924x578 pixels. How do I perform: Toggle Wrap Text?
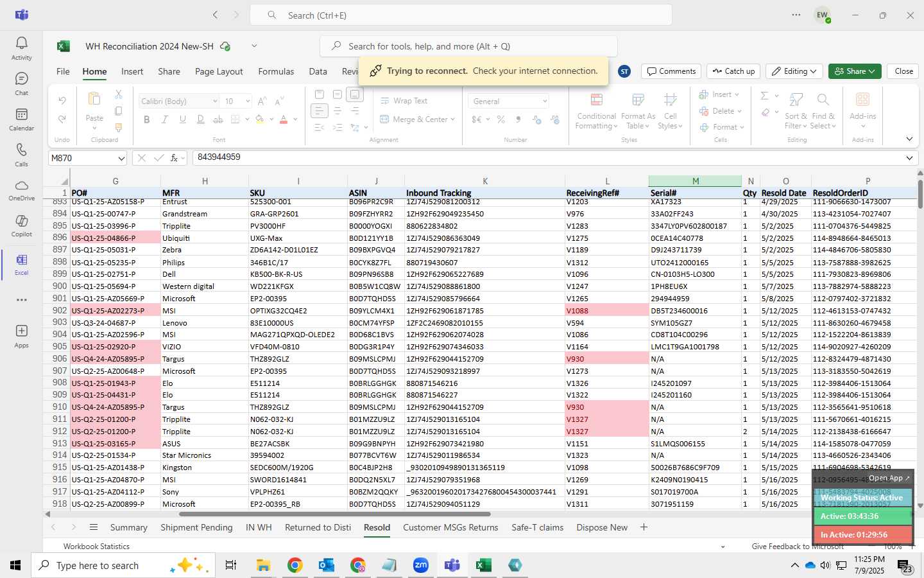tap(404, 101)
